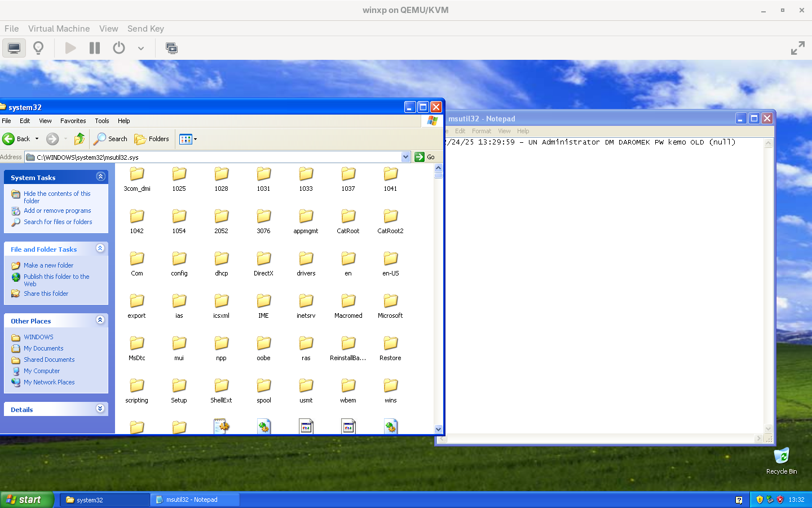The height and width of the screenshot is (508, 812).
Task: Click 'Add or remove programs' link
Action: tap(57, 211)
